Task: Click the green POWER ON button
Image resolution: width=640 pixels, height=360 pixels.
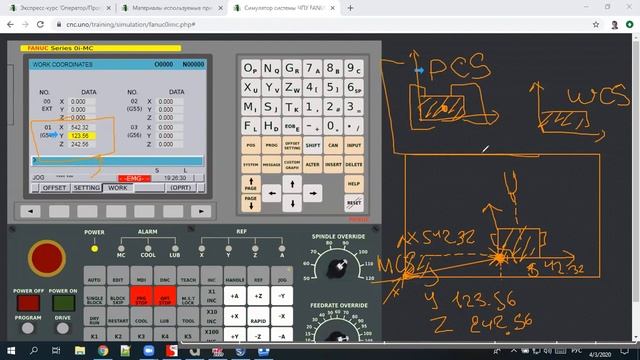Action: 63,303
